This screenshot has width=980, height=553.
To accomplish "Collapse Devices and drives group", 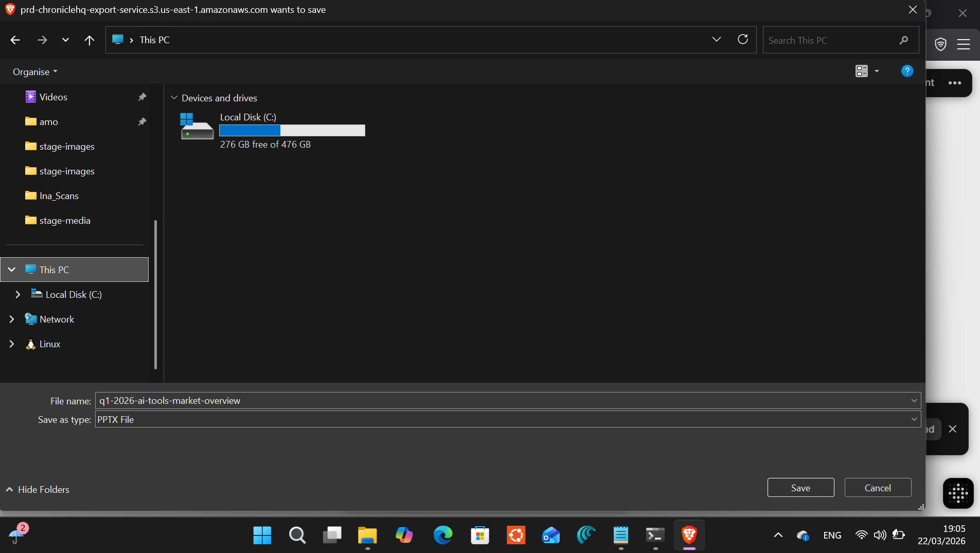I will [174, 98].
